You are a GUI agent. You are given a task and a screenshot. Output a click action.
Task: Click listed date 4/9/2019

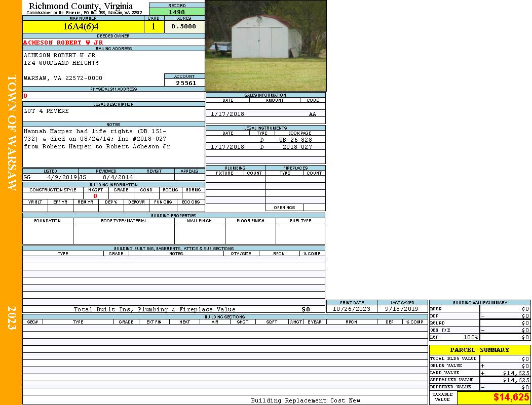[x=62, y=177]
